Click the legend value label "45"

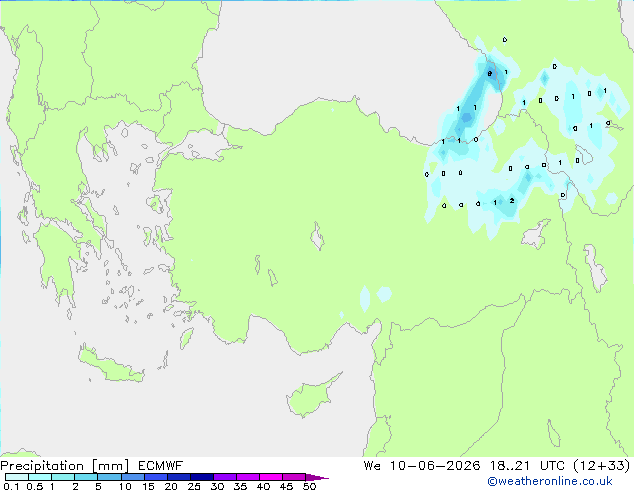(x=286, y=486)
